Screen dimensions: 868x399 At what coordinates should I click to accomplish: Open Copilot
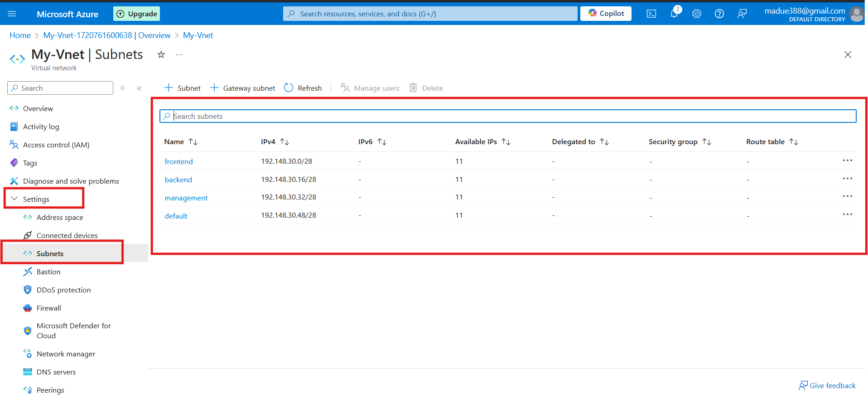[x=606, y=14]
